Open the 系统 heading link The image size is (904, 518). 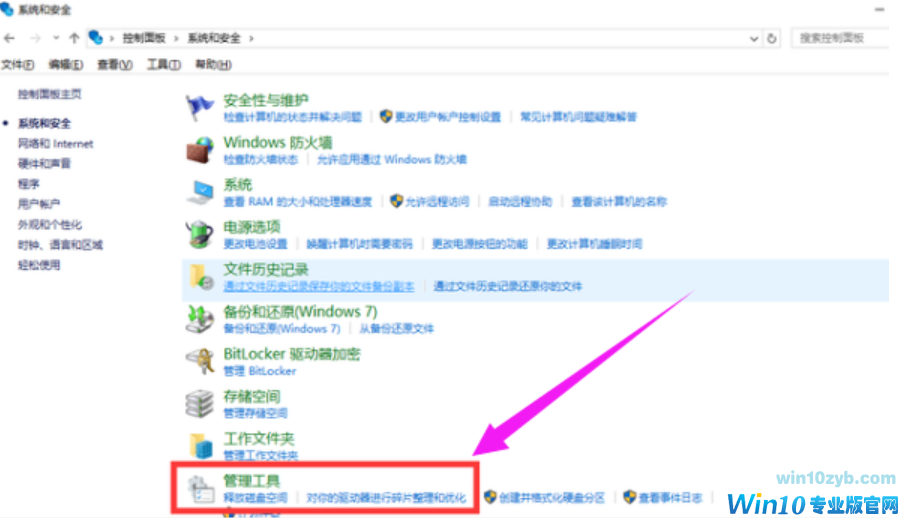[x=238, y=185]
